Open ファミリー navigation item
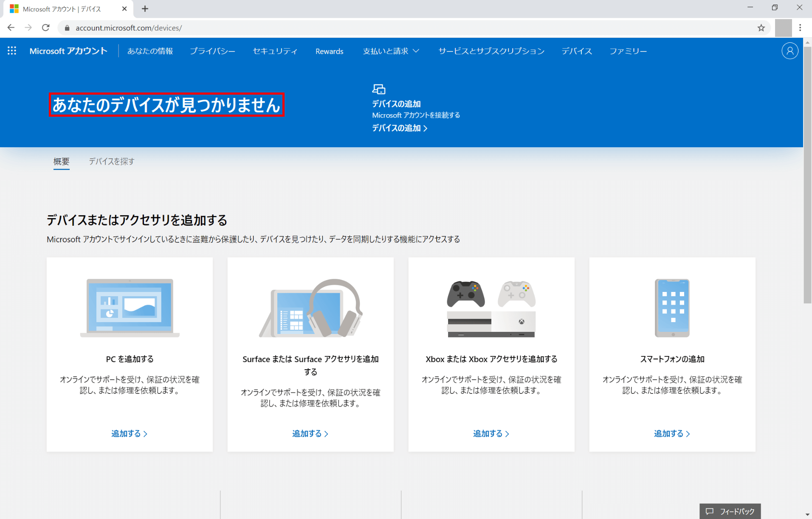This screenshot has height=519, width=812. tap(628, 51)
